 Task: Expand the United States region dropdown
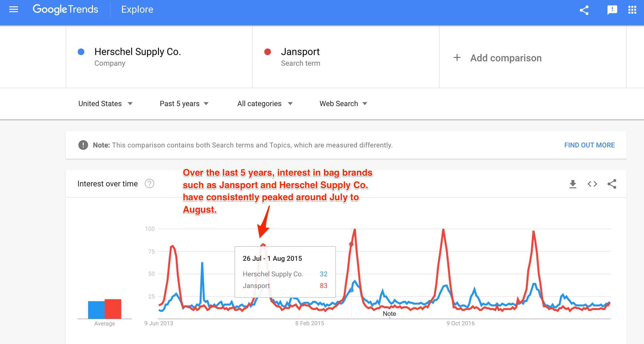point(105,104)
